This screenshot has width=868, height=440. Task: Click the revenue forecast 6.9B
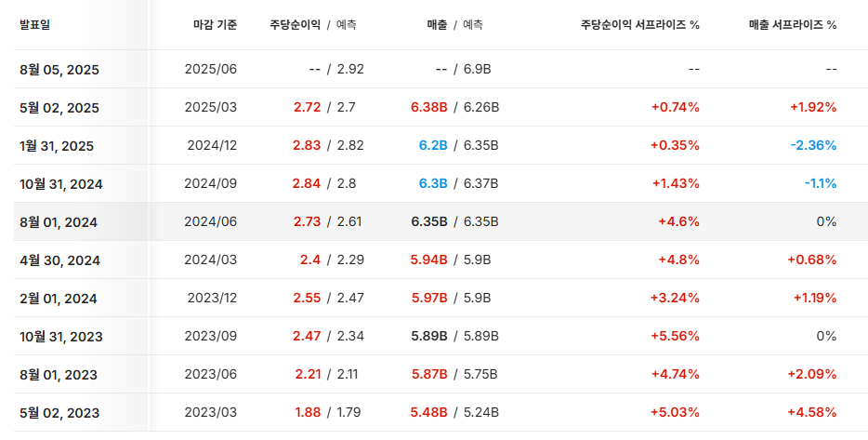tap(477, 69)
